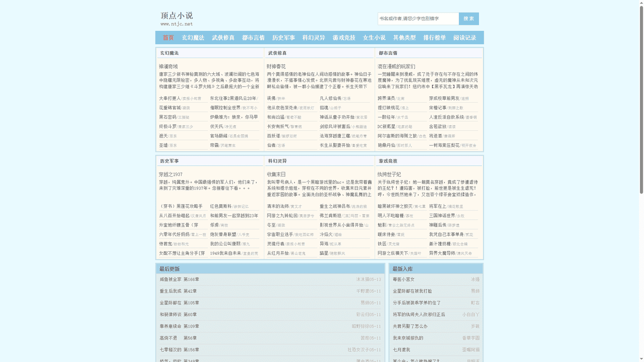The image size is (644, 362).
Task: Open the novel 一树海棠压梨花
Action: pyautogui.click(x=445, y=145)
